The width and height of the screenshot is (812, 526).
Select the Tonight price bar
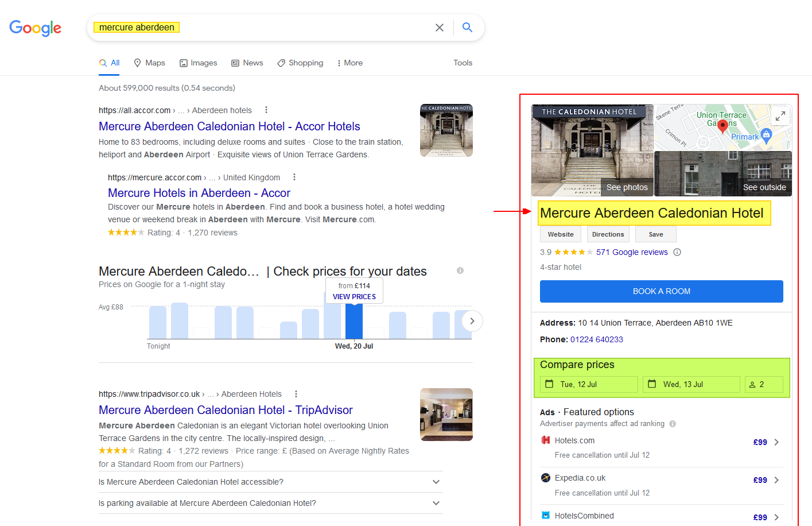coord(158,322)
